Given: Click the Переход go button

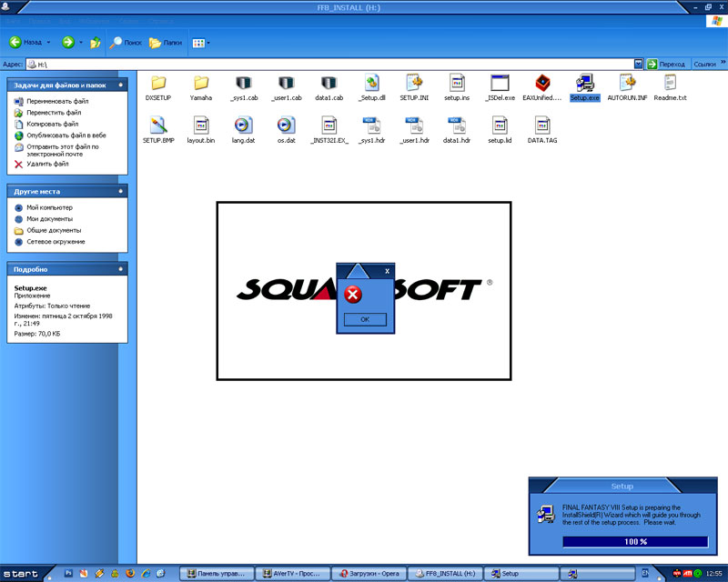Looking at the screenshot, I should pyautogui.click(x=666, y=64).
